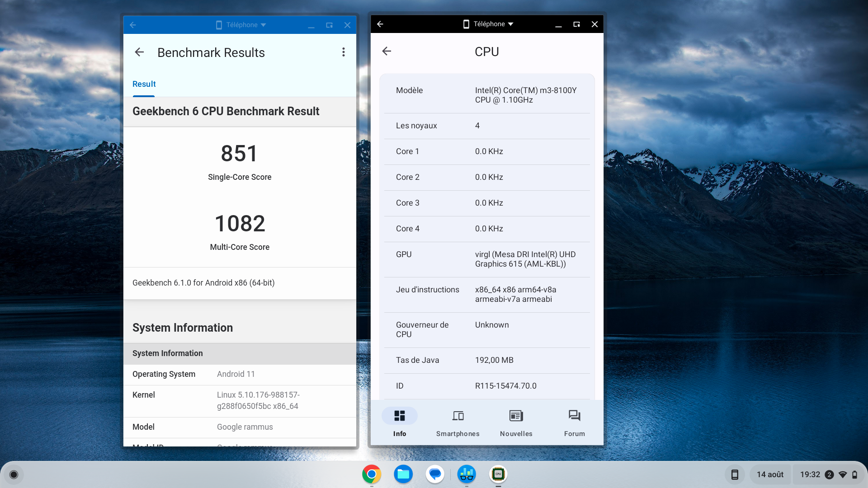Click System Information section heading

pos(183,328)
